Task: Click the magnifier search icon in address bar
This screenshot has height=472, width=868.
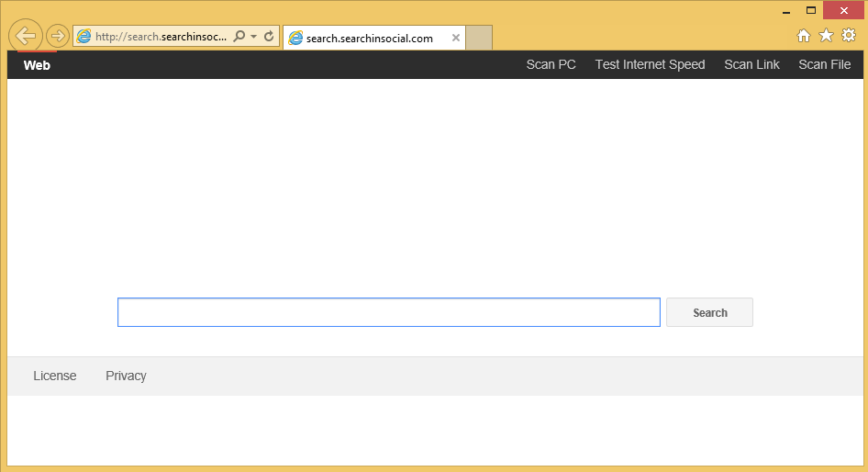Action: [239, 37]
